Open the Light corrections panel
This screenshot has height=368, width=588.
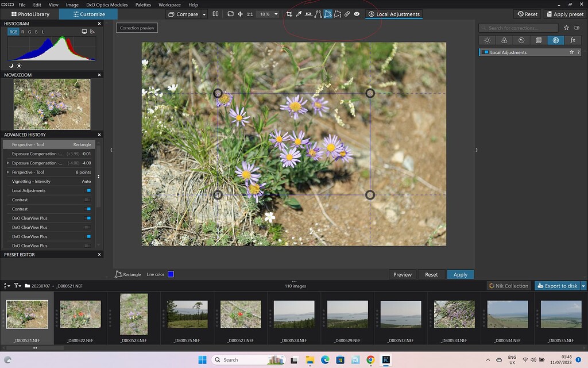click(487, 40)
